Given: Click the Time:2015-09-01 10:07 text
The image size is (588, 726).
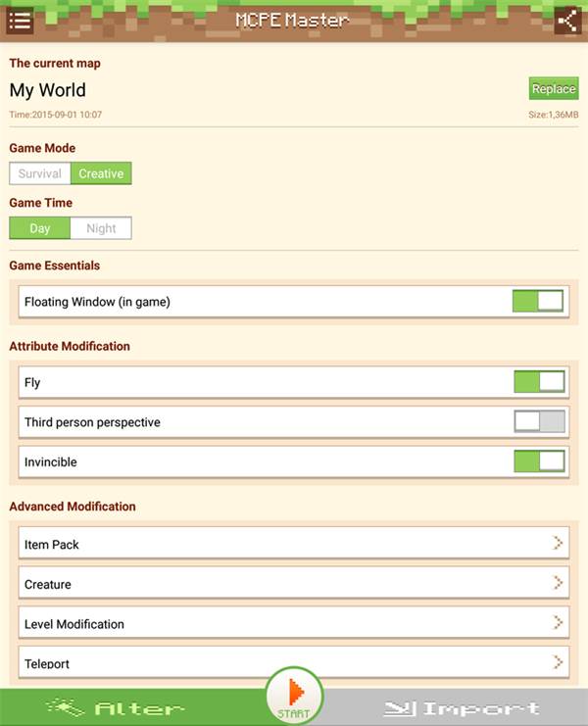Looking at the screenshot, I should point(56,115).
